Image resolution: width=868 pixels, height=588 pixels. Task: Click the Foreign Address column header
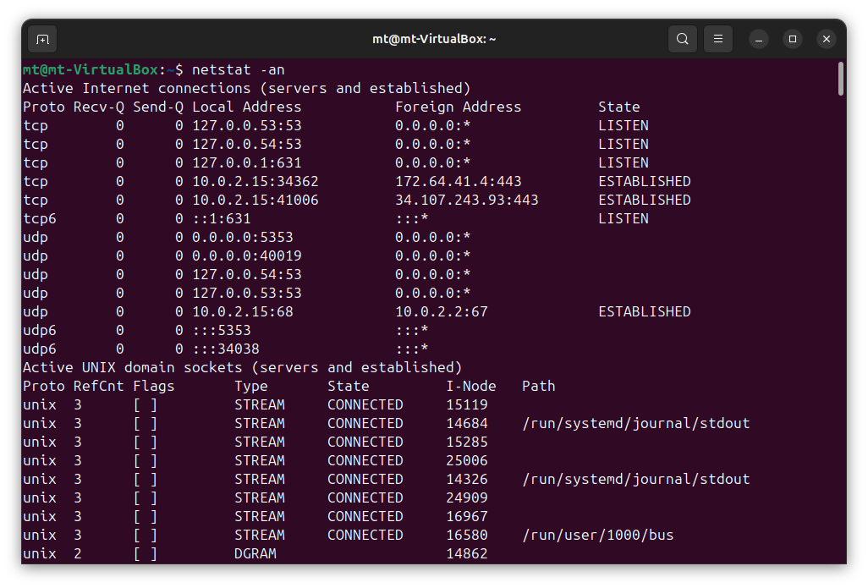458,107
